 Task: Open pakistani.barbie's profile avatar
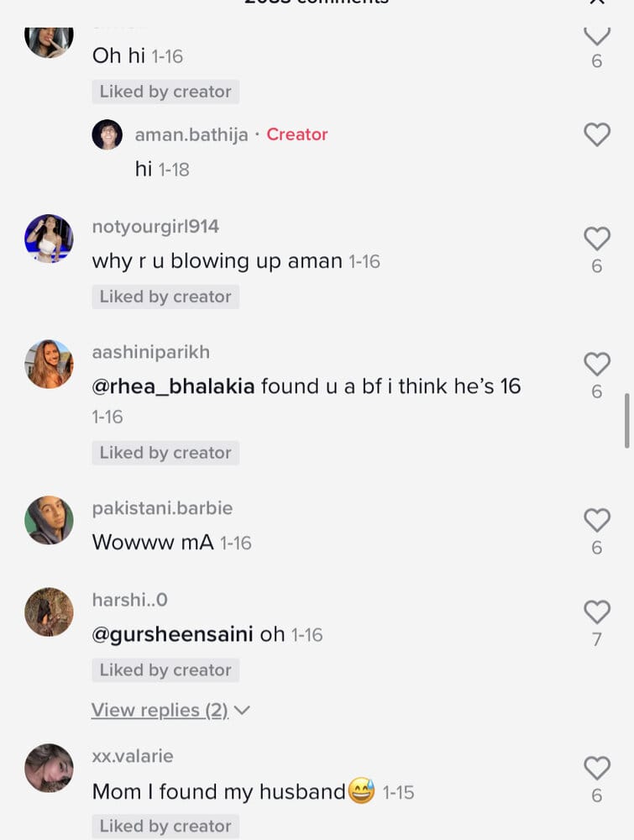point(49,520)
